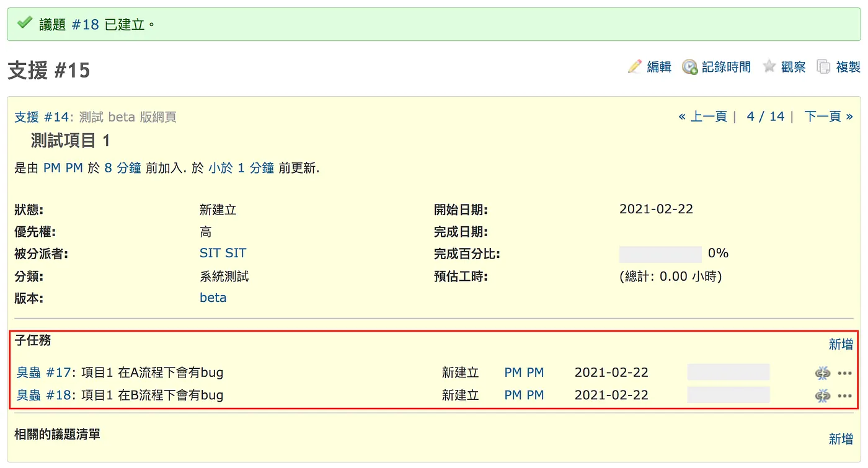Unlink subtask #18 via chain icon
Image resolution: width=868 pixels, height=468 pixels.
point(823,395)
